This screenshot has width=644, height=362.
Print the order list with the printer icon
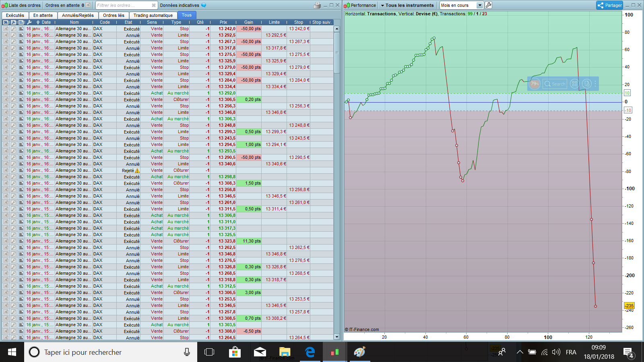317,5
